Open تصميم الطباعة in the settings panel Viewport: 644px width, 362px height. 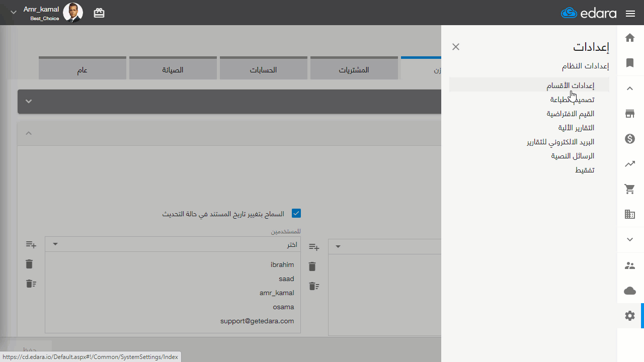click(x=572, y=100)
